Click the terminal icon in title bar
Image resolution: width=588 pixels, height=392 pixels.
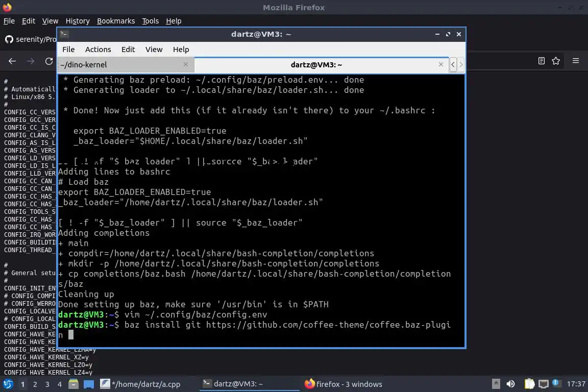click(x=64, y=34)
